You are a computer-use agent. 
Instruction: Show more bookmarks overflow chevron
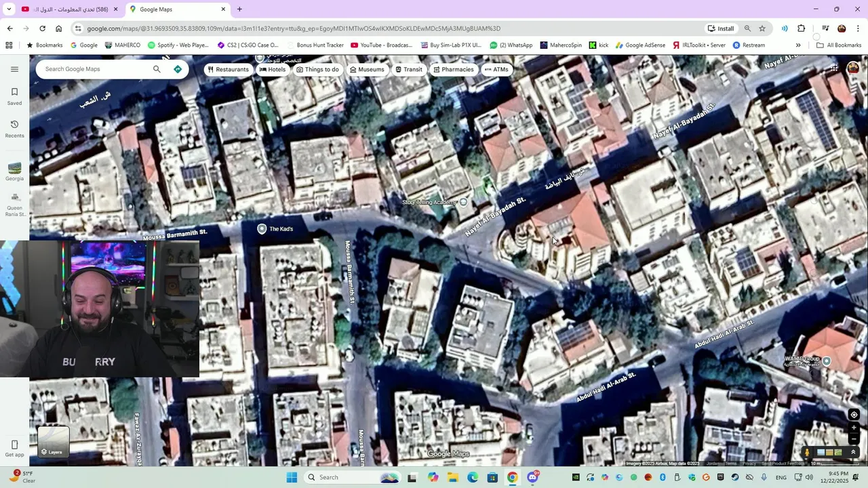798,45
